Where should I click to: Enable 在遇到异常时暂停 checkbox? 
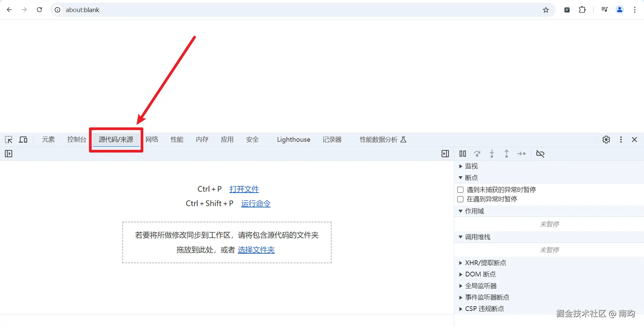(x=461, y=199)
